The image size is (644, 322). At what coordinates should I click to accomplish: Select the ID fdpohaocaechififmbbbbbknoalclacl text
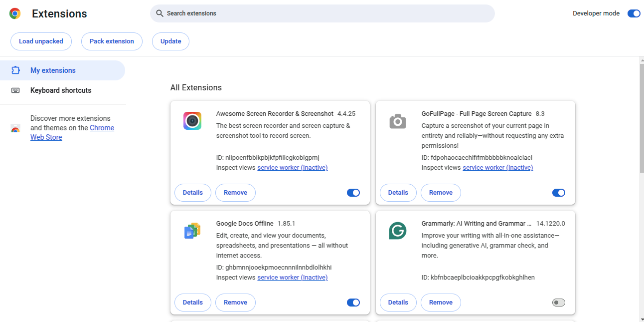477,158
